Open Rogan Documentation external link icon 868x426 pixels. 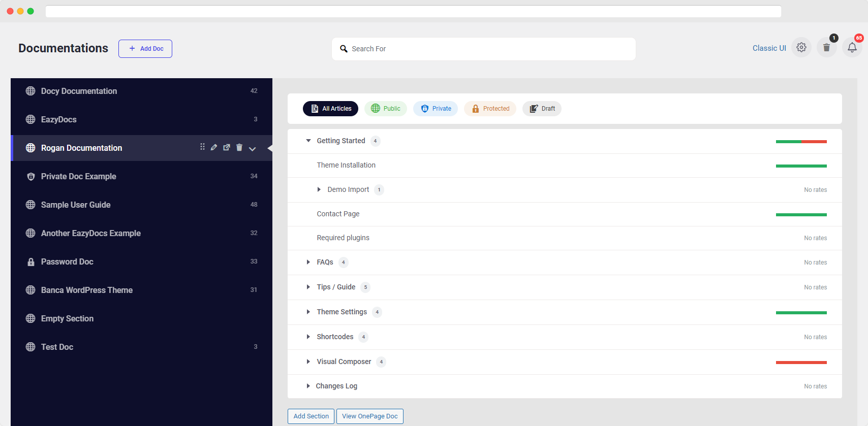(227, 147)
